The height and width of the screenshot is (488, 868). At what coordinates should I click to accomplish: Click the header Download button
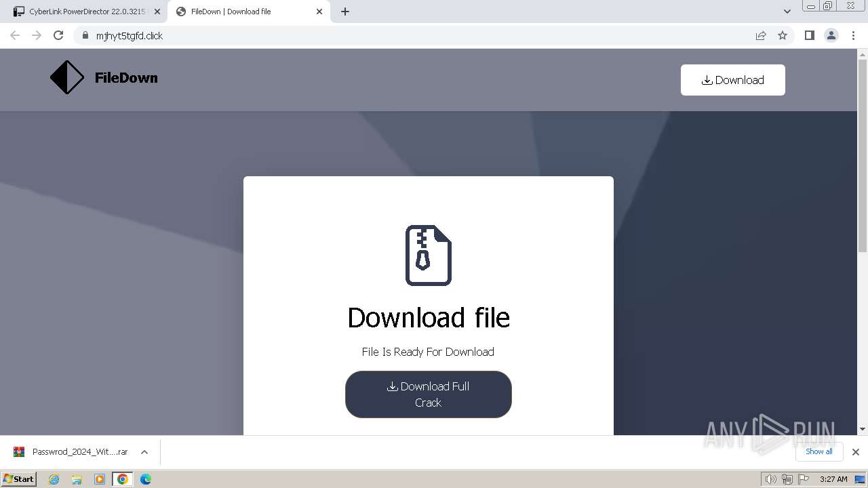point(733,80)
